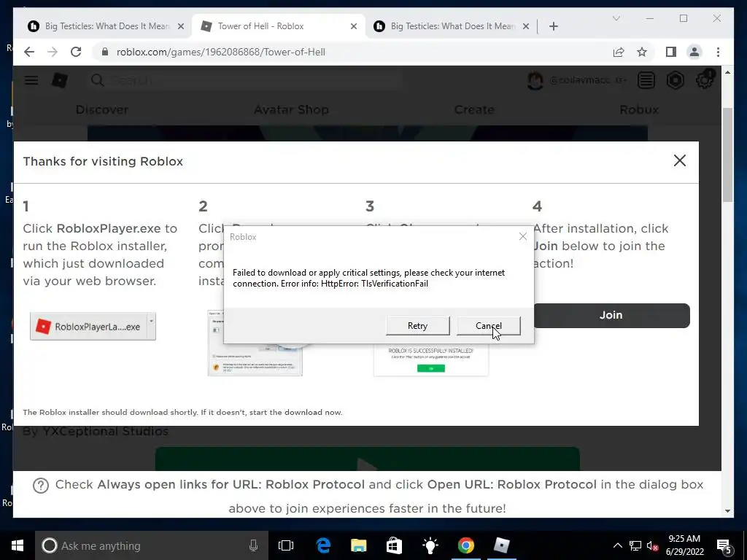Open the Roblox hamburger menu
747x560 pixels.
31,80
